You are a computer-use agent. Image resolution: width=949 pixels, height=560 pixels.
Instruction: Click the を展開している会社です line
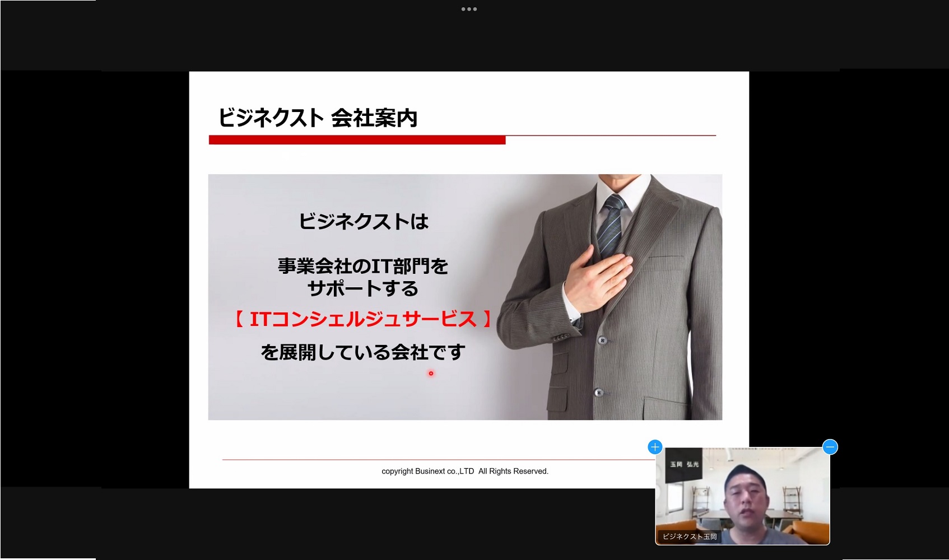click(x=363, y=352)
